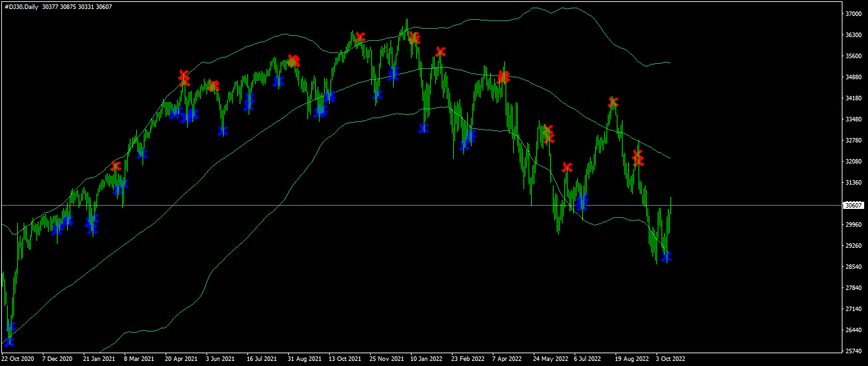
Task: Click the blue marker at the June 2021 dip low
Action: point(223,131)
